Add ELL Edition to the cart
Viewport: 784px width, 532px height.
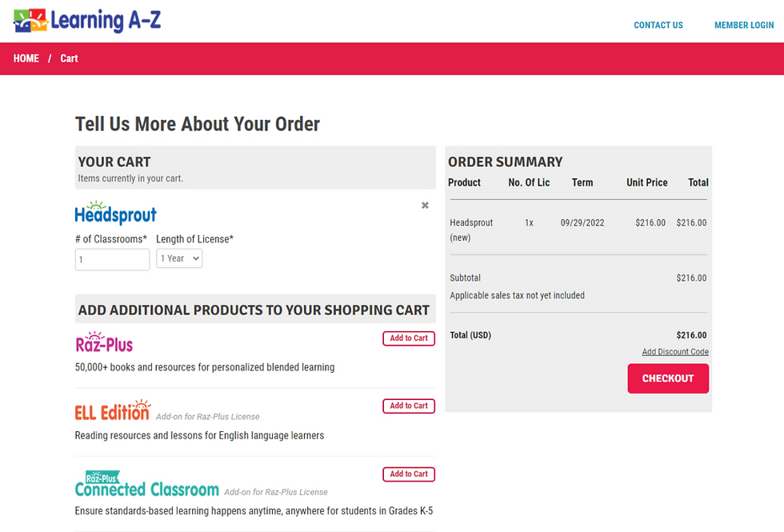coord(408,406)
